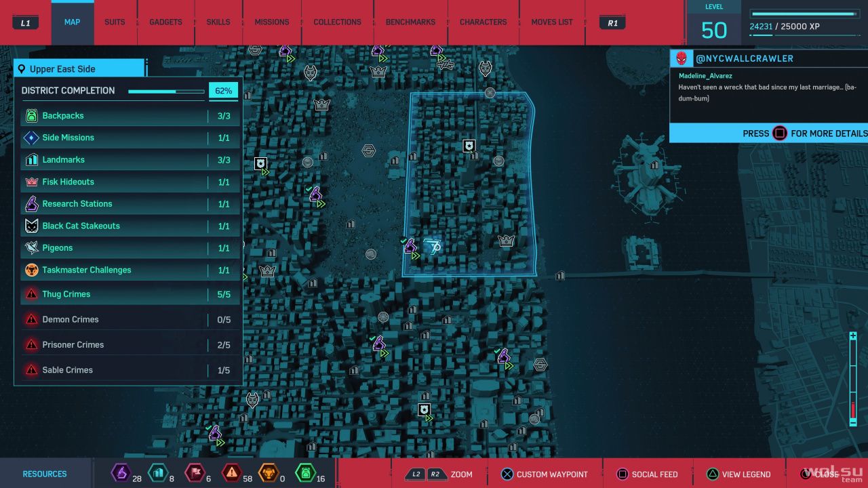Click the Sable Crimes 1/5 count
The width and height of the screenshot is (868, 488).
point(224,369)
